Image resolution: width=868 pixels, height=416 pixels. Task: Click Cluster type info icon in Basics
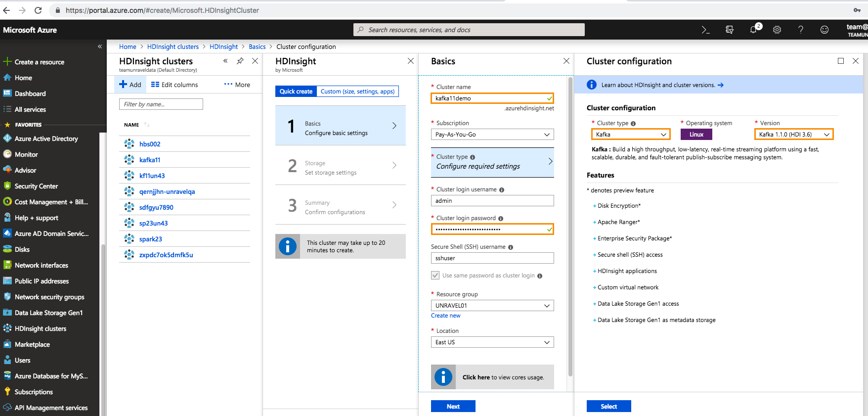point(473,157)
